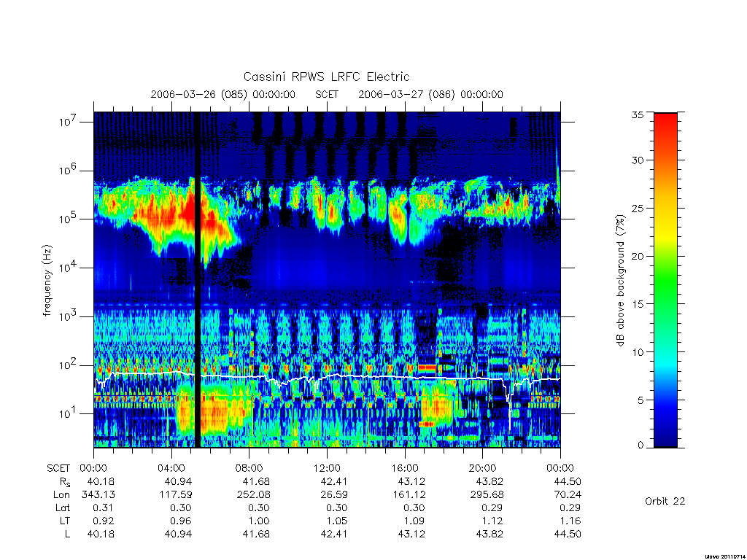Click the 'Lon' row label

(x=61, y=495)
